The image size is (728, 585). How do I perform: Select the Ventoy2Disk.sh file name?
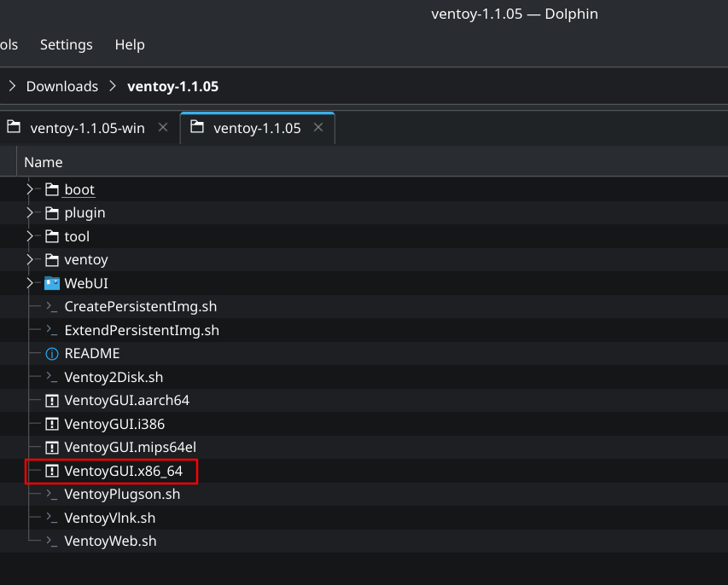[114, 377]
